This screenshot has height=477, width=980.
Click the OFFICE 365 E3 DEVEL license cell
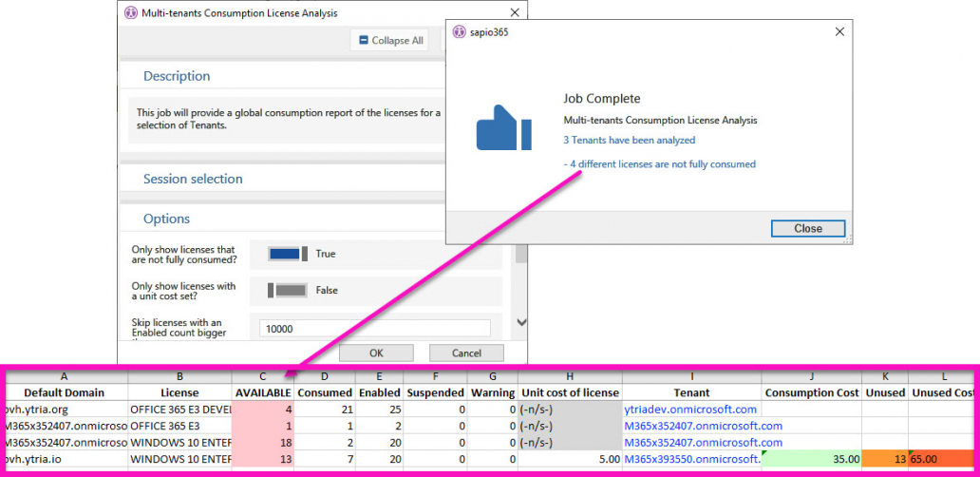pyautogui.click(x=180, y=410)
